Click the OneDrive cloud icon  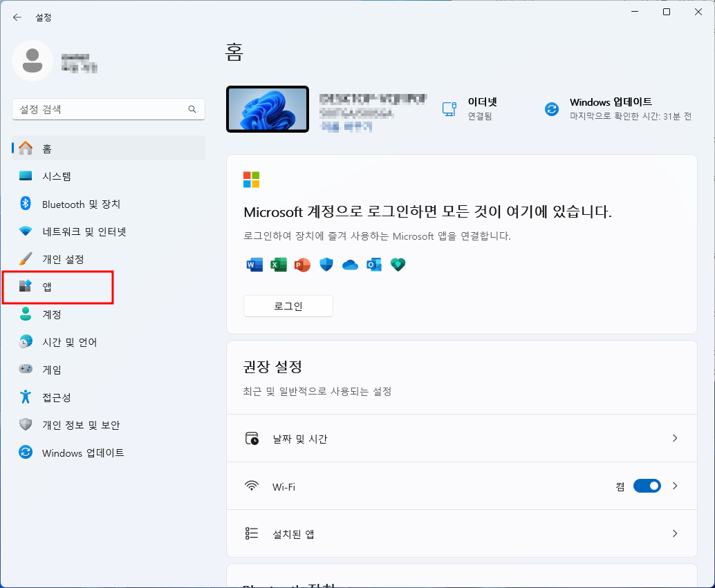[x=350, y=265]
